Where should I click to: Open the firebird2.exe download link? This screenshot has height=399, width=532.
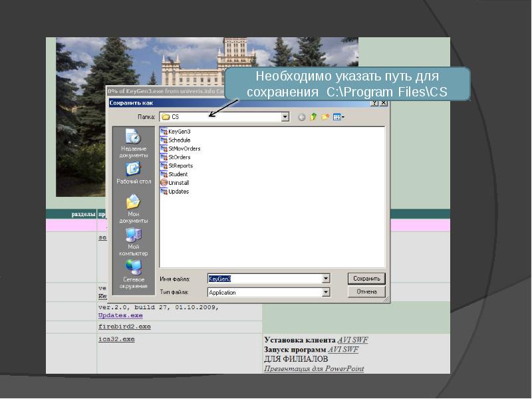(x=124, y=327)
